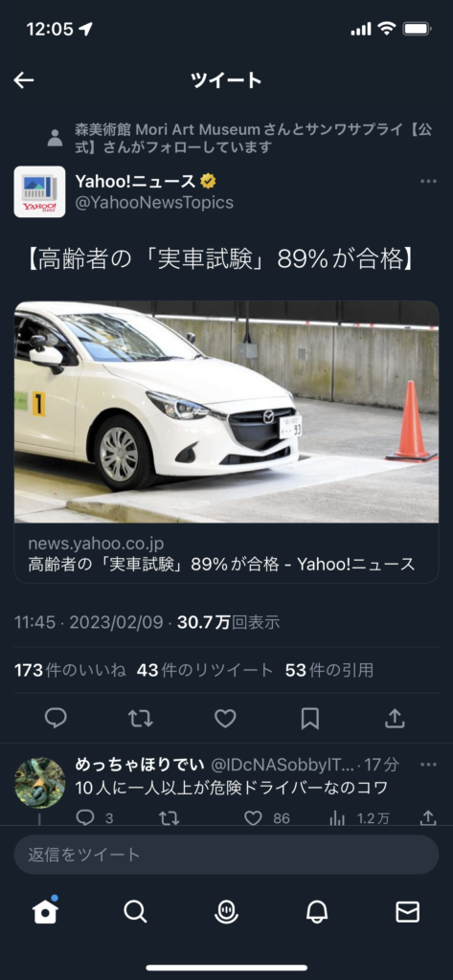Open the news.yahoo.co.jp article link card
The image size is (453, 980).
[226, 442]
